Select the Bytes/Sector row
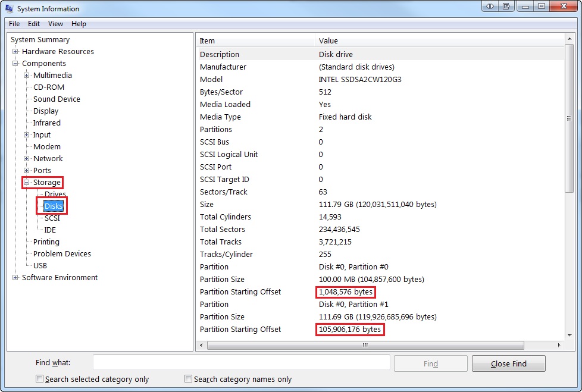Image resolution: width=582 pixels, height=392 pixels. point(380,92)
